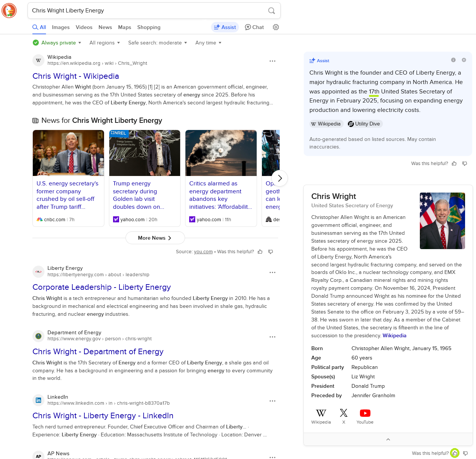
Task: Open 'Critics alarmed as energy department' headline
Action: pyautogui.click(x=220, y=195)
